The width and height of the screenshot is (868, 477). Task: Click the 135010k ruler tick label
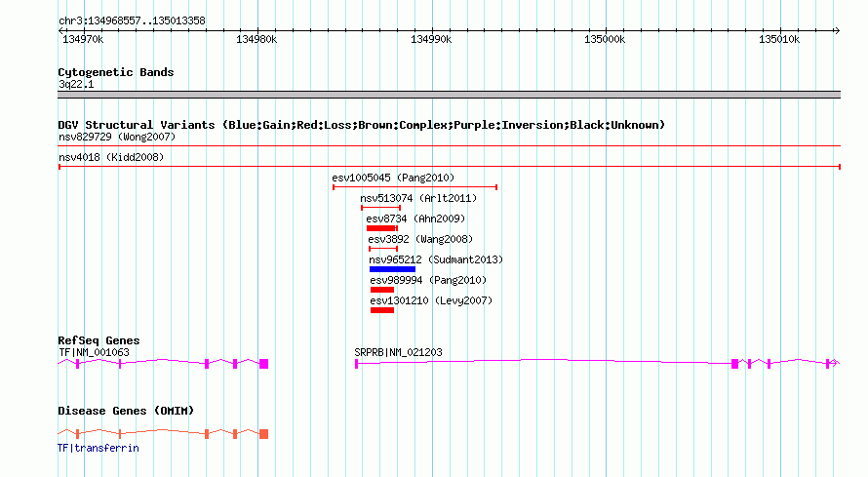(x=779, y=40)
